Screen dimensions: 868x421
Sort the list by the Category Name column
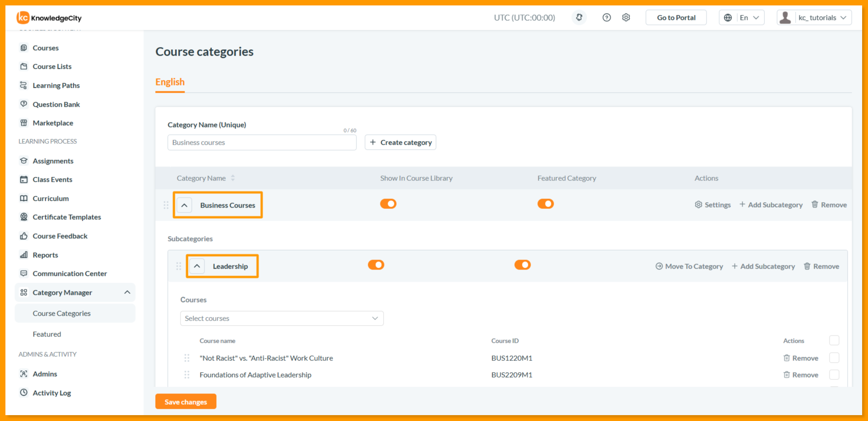click(x=232, y=178)
